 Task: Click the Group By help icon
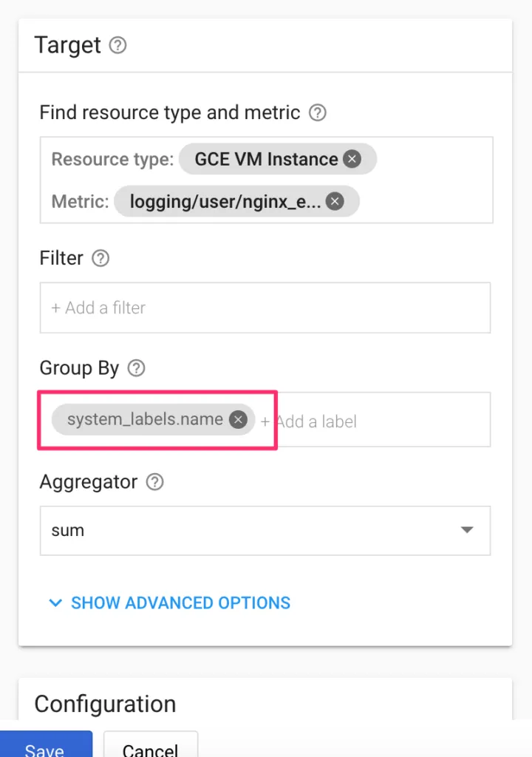click(136, 368)
